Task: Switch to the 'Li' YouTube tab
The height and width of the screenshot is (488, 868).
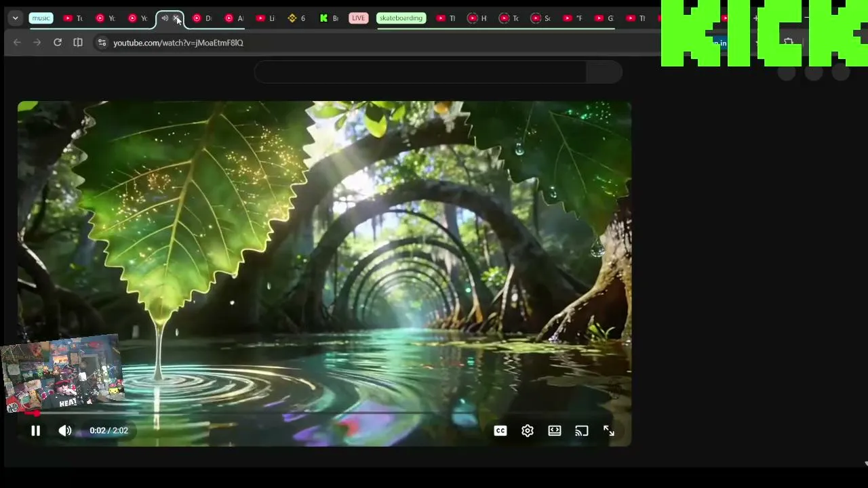Action: (x=266, y=18)
